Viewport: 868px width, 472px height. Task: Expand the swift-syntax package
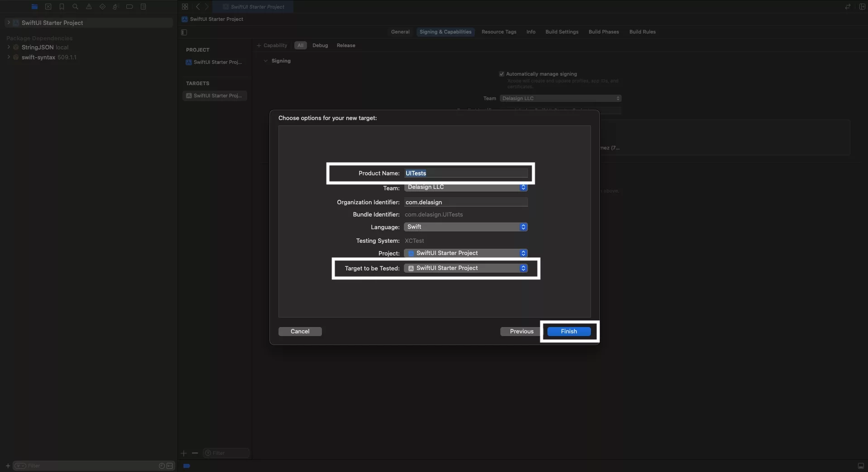click(x=9, y=57)
